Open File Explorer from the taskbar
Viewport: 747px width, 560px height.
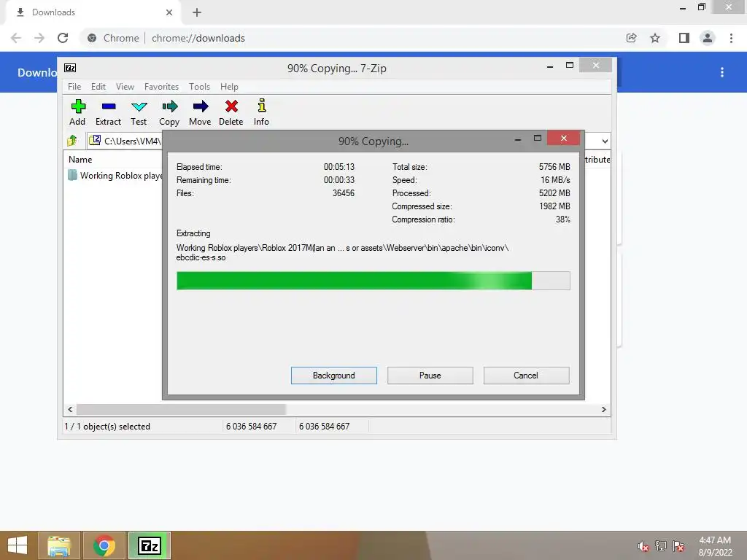(59, 545)
